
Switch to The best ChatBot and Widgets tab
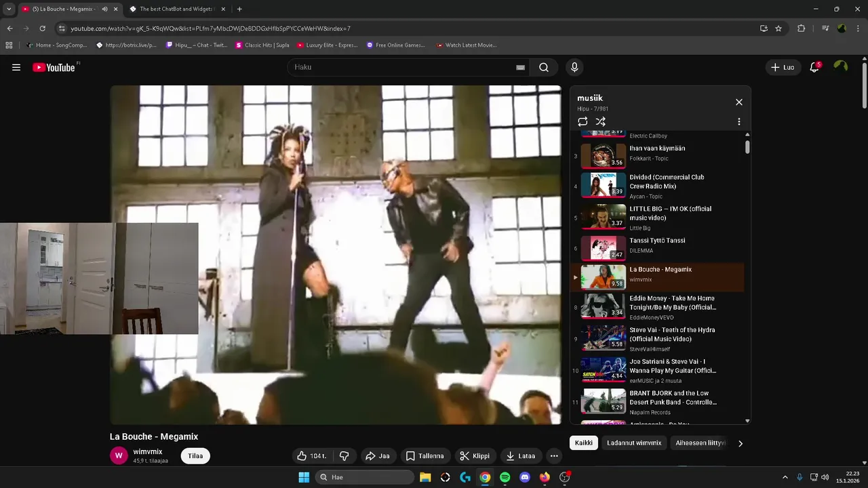pyautogui.click(x=176, y=9)
